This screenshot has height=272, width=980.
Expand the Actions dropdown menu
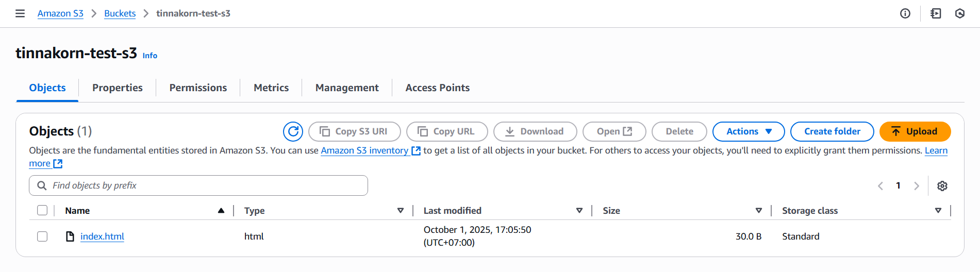tap(749, 131)
